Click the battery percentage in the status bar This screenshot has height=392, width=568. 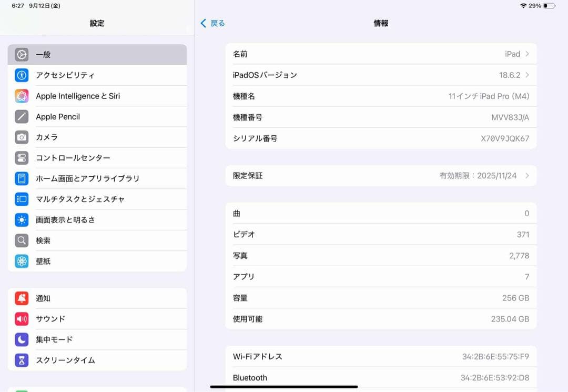(x=536, y=6)
